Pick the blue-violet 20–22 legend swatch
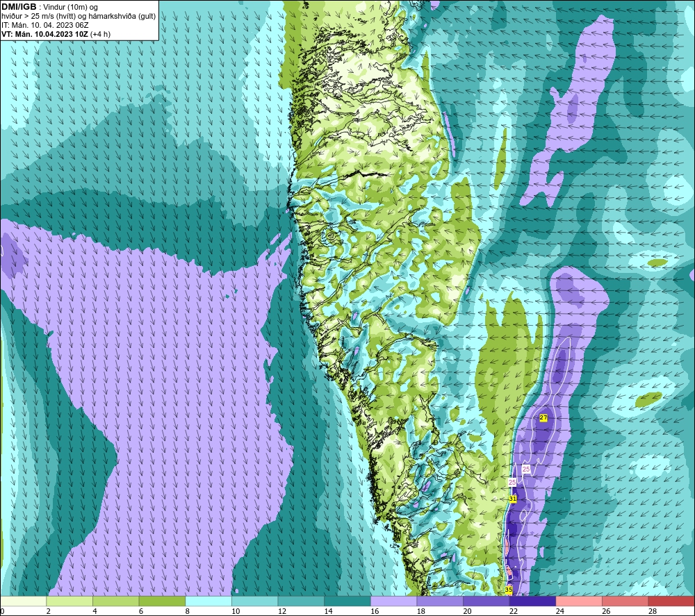The width and height of the screenshot is (695, 616). pyautogui.click(x=486, y=601)
